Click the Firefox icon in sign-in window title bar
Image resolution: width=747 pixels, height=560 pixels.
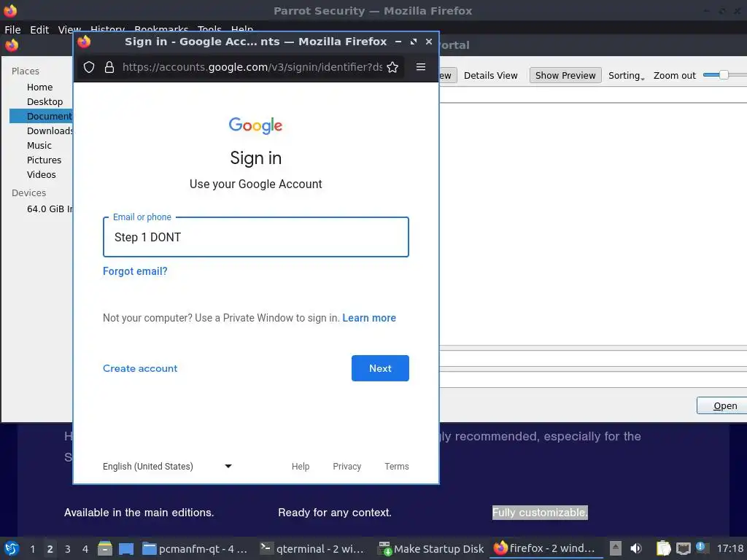click(85, 42)
